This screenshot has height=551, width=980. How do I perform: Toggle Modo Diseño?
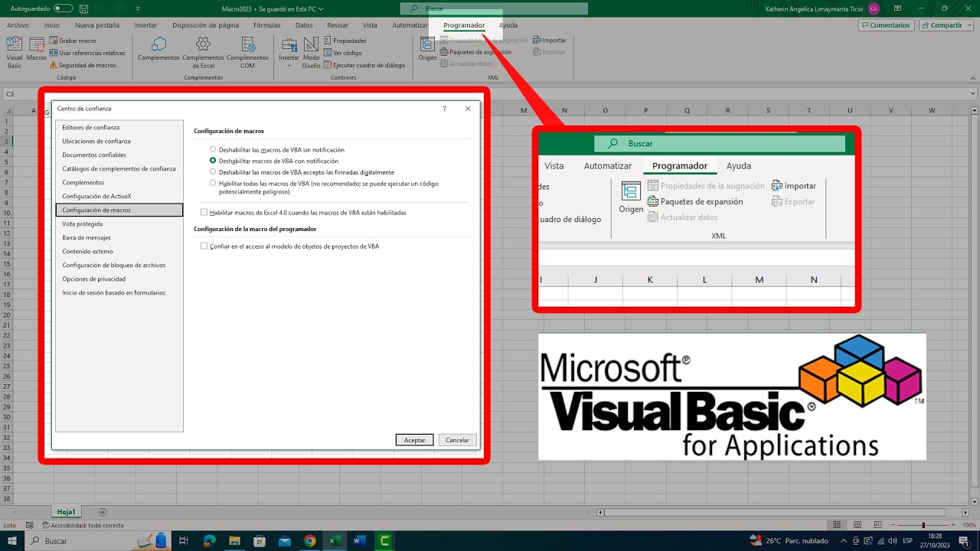point(311,54)
